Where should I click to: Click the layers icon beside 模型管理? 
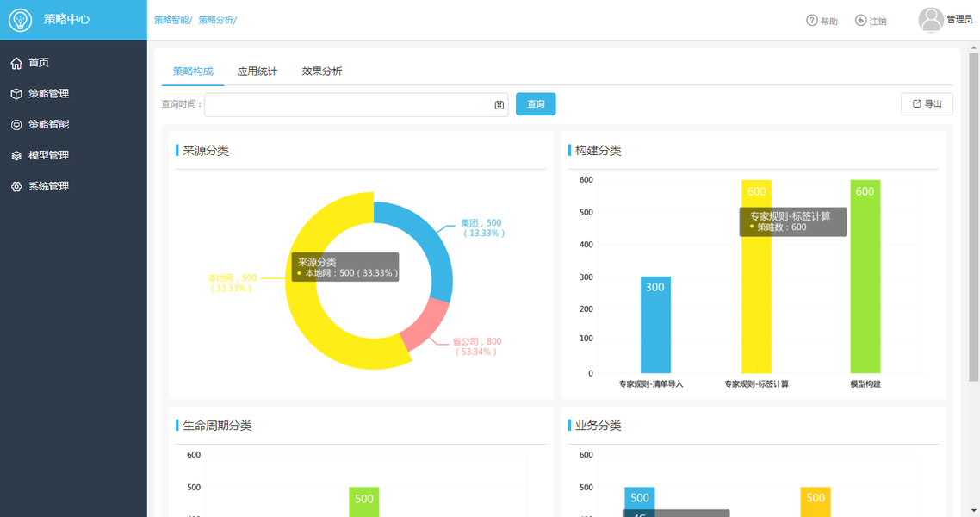click(16, 156)
